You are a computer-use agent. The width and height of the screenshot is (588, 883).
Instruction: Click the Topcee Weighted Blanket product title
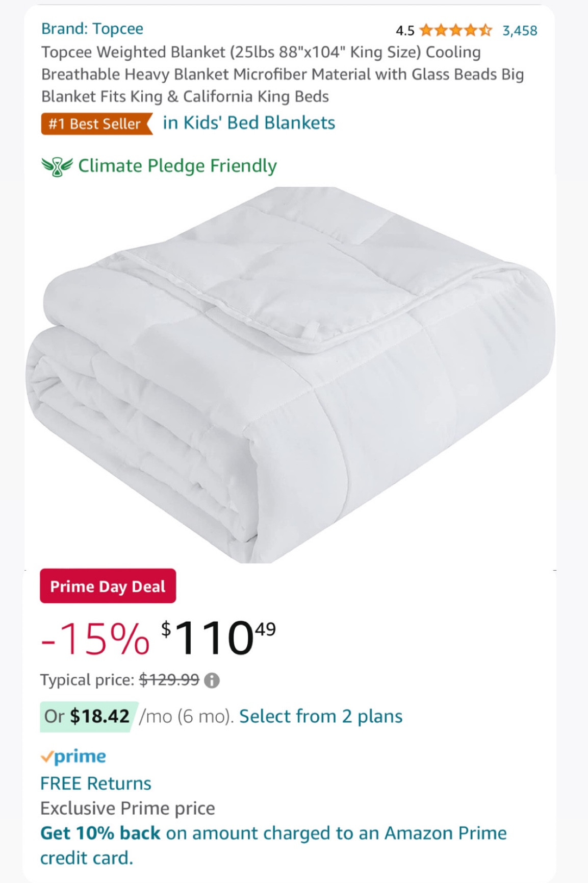(282, 75)
